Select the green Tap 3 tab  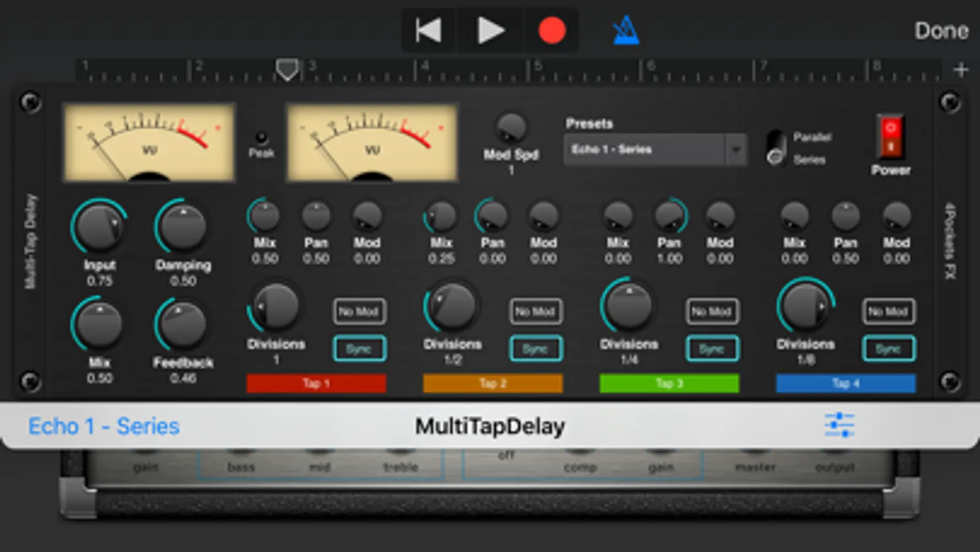pyautogui.click(x=669, y=383)
